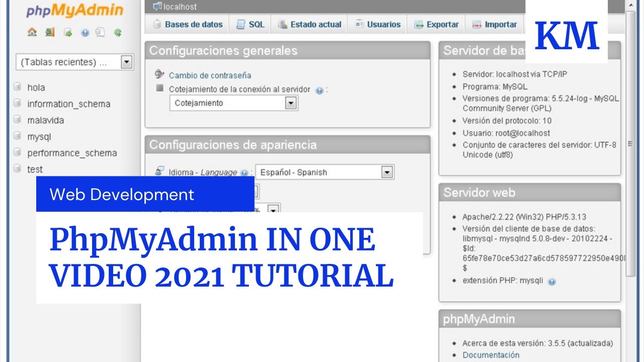Click the localhost server icon in breadcrumb

click(157, 7)
